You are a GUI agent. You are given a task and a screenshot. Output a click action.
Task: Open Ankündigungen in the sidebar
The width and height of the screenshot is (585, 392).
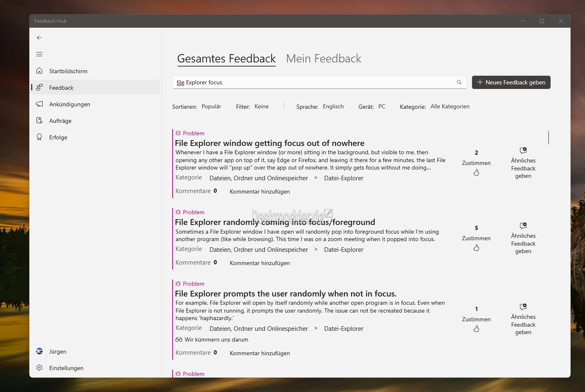pyautogui.click(x=96, y=104)
